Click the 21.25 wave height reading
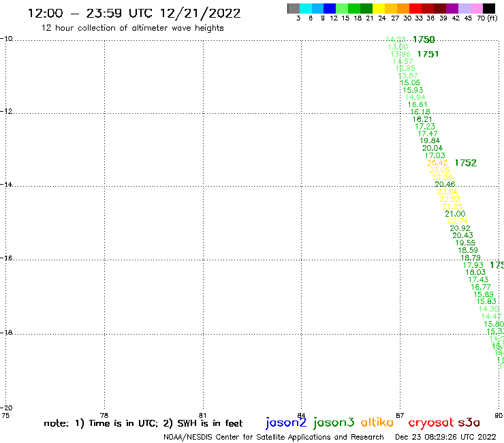504x443 pixels. tap(452, 207)
